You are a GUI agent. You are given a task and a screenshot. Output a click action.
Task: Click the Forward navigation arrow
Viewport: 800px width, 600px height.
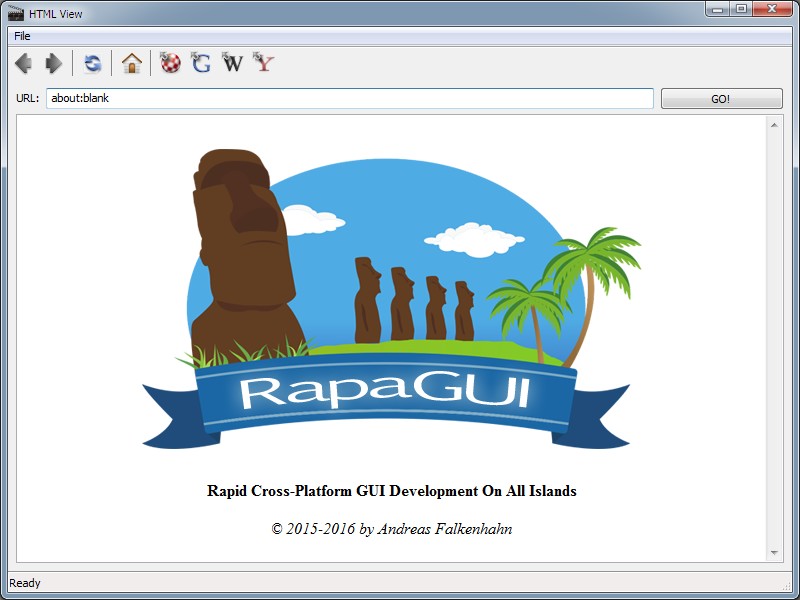[x=54, y=64]
